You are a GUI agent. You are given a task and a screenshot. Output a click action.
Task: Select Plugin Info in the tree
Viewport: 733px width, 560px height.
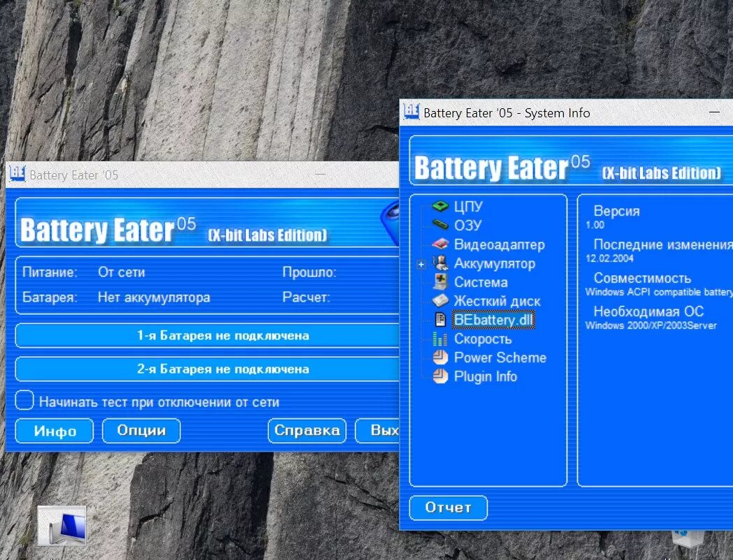coord(485,376)
